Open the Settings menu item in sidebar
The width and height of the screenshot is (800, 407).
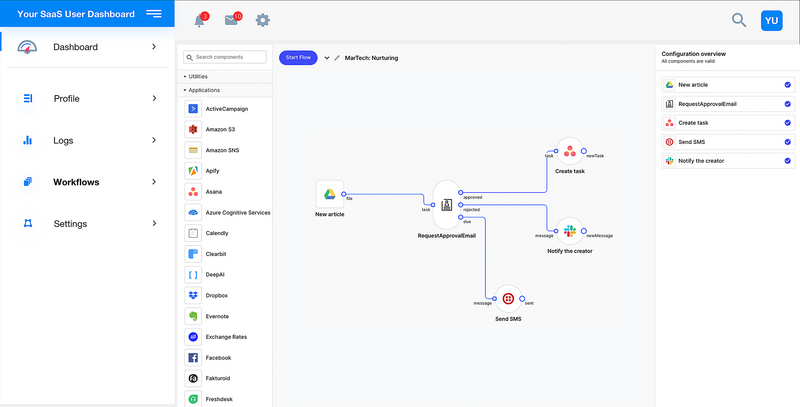click(70, 224)
